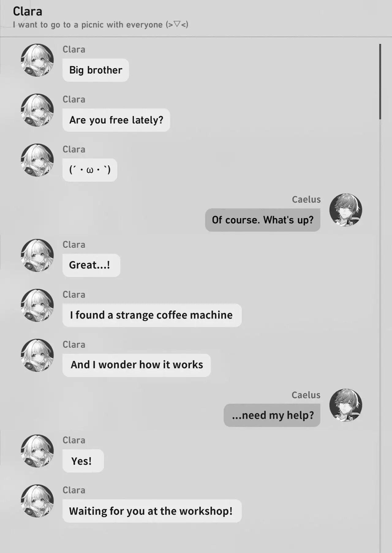Click the chat scrollbar thumb at right edge
392x553 pixels.
pos(380,81)
